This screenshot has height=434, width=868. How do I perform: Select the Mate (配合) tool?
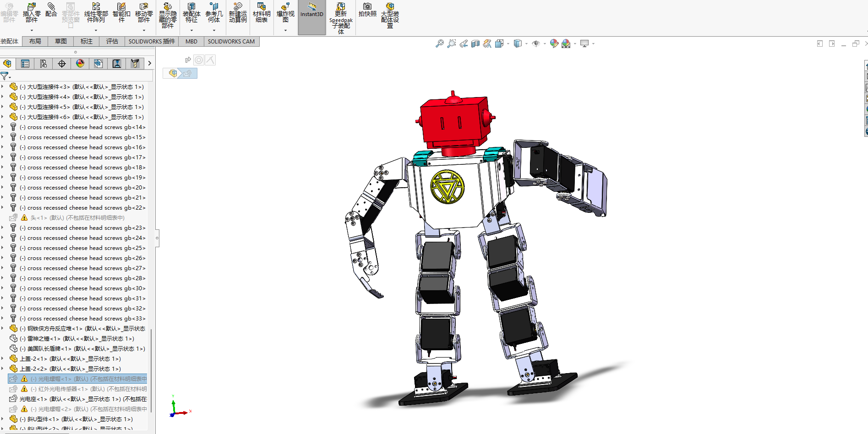point(51,10)
